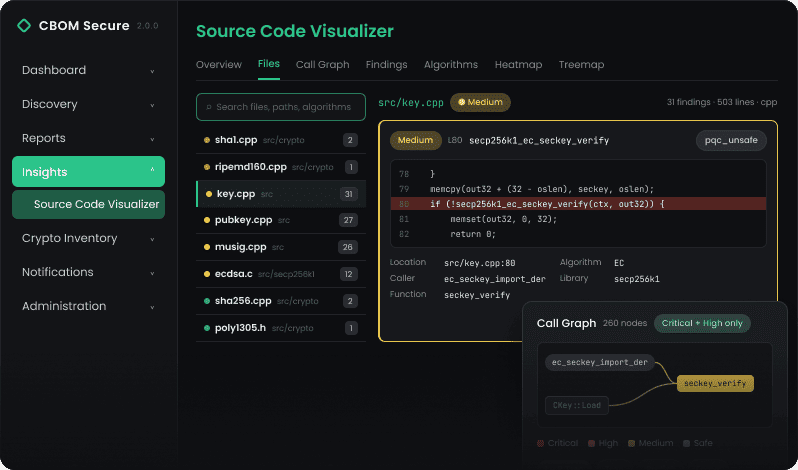The height and width of the screenshot is (470, 798).
Task: Select the CKey::Load graph node
Action: pyautogui.click(x=577, y=405)
